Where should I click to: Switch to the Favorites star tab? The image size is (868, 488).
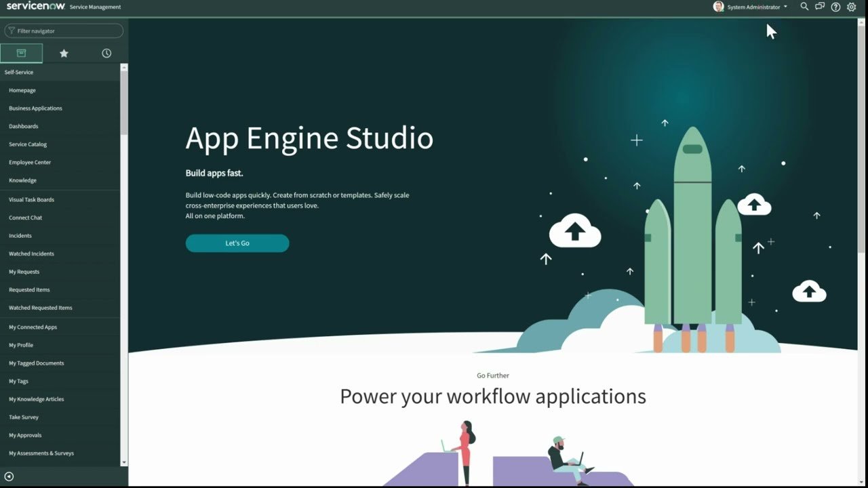tap(64, 53)
